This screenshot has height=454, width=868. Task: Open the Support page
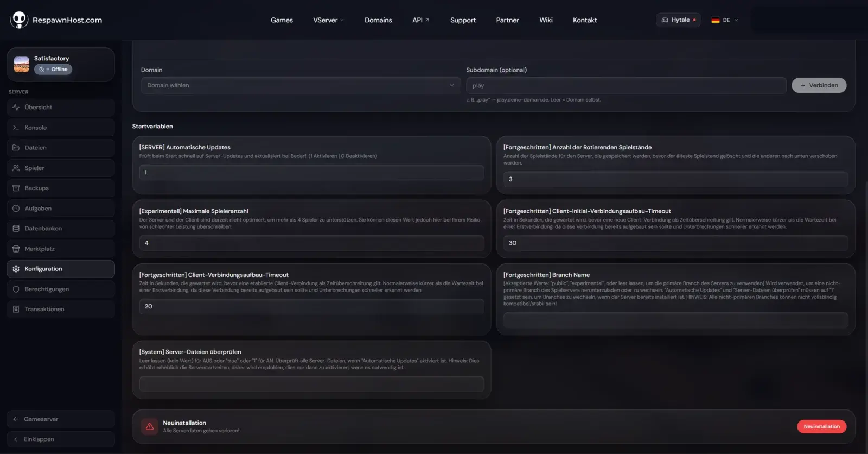click(x=463, y=20)
